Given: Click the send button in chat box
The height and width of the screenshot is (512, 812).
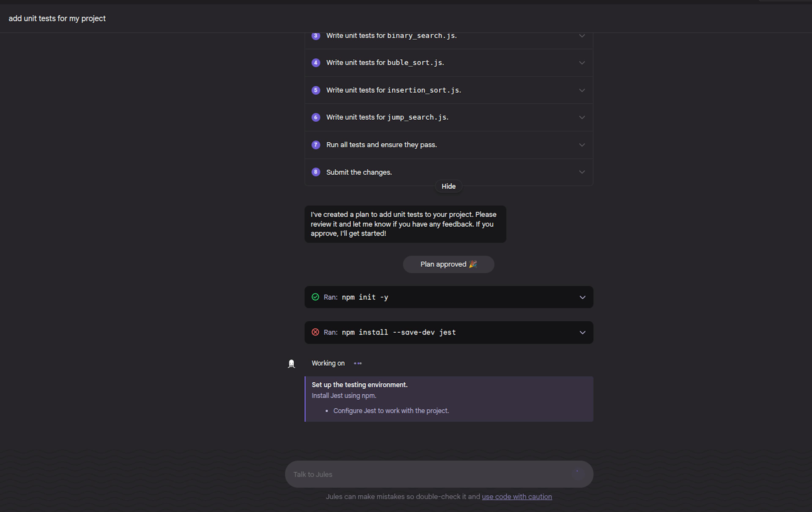Looking at the screenshot, I should tap(577, 474).
